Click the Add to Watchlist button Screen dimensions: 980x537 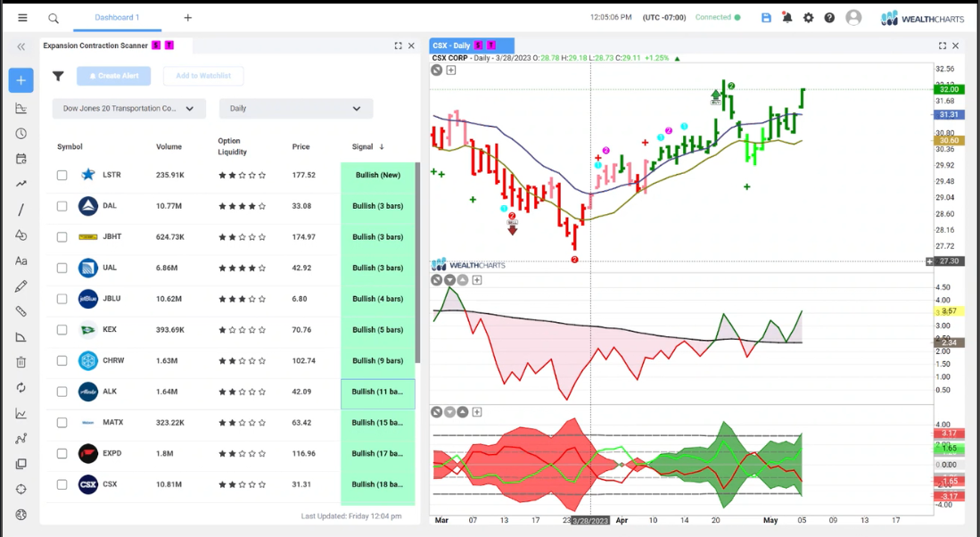pos(203,76)
